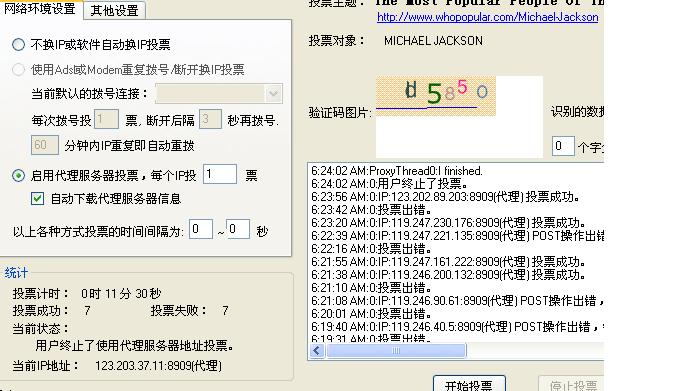Select log line 6:21:10 AM 投票出错
The height and width of the screenshot is (391, 683).
372,288
